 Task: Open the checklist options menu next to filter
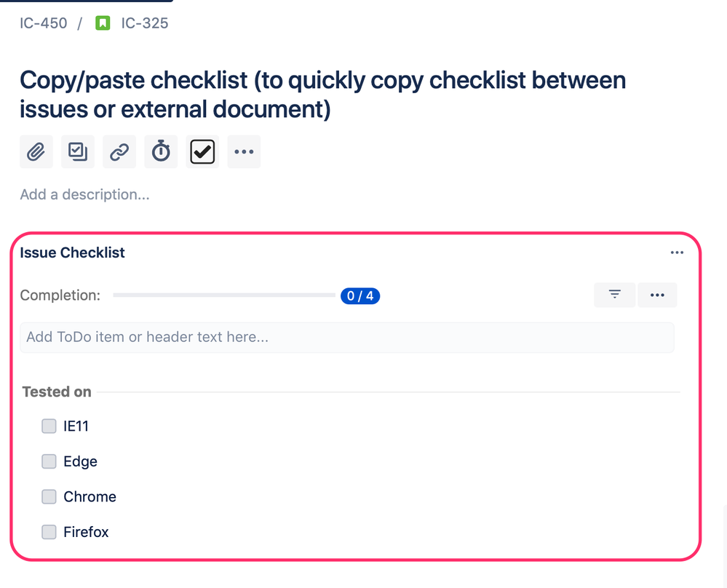click(x=657, y=295)
